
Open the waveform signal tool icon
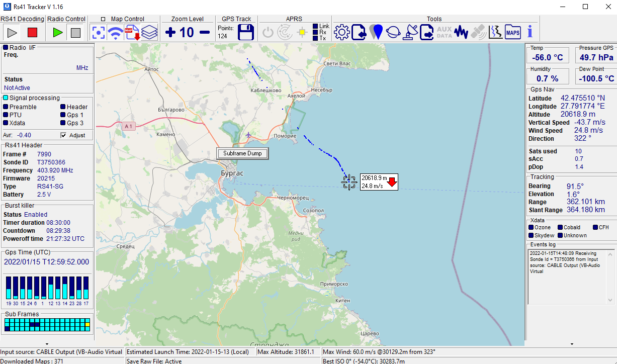click(461, 33)
